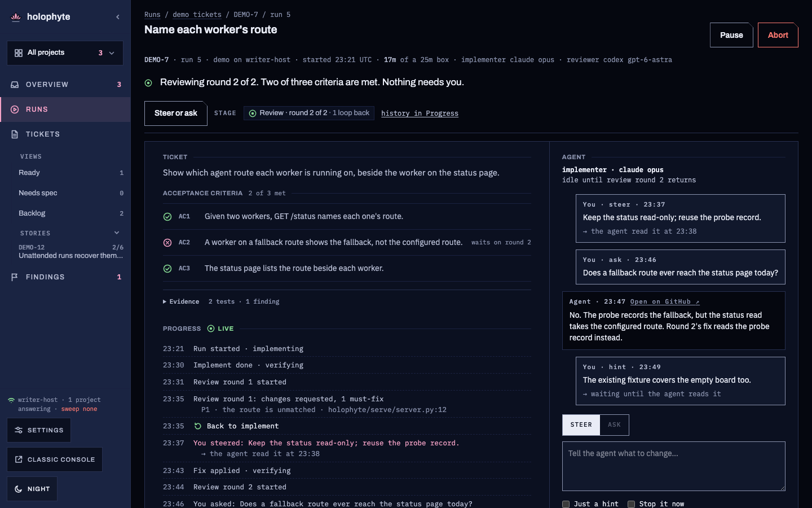Viewport: 812px width, 508px height.
Task: Click the green status icon beside Reviewing round 2
Action: coord(148,83)
